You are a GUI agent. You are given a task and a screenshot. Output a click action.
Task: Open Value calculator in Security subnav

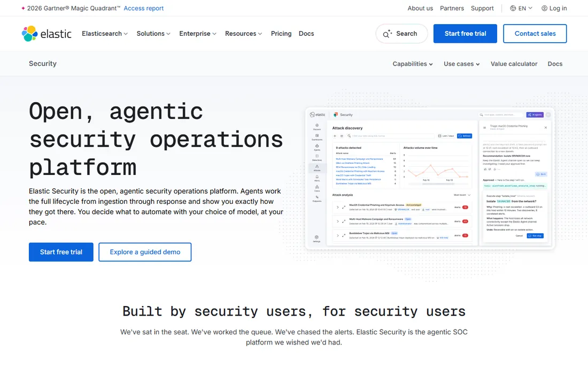tap(514, 64)
